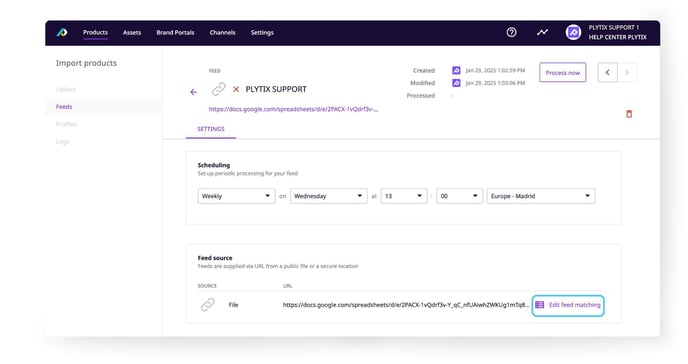Click the user avatar in top bar
The image size is (688, 364).
click(573, 32)
